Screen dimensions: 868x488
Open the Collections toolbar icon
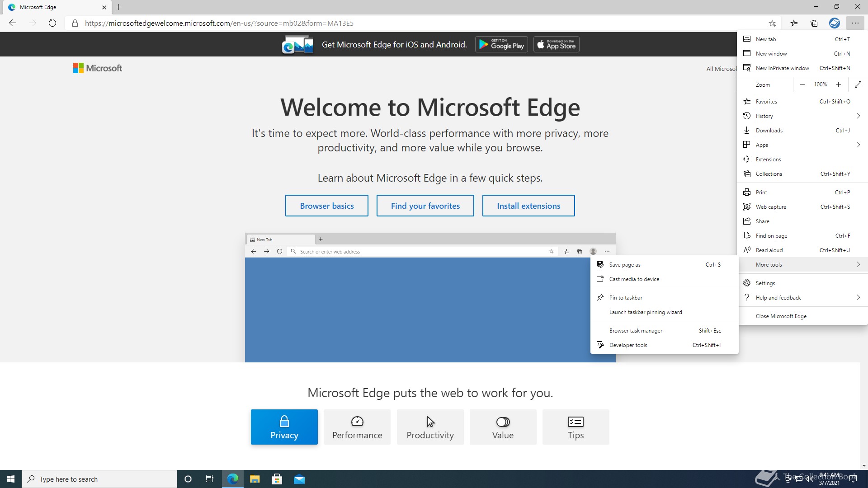pos(814,23)
